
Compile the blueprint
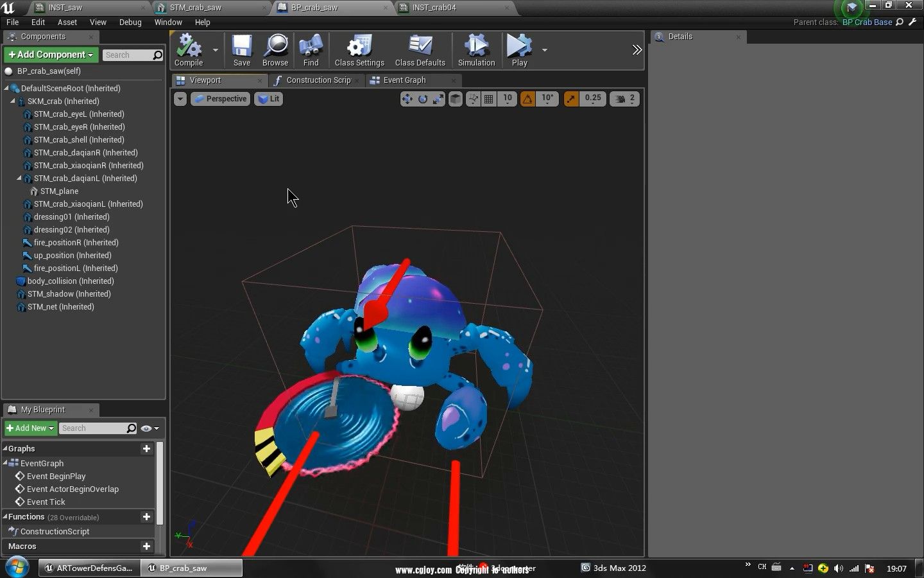pyautogui.click(x=189, y=50)
